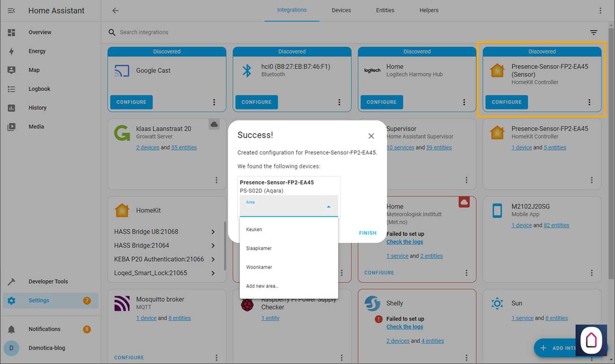Expand the HASS Bridge U8:21068 entry
This screenshot has height=364, width=615.
coord(213,232)
